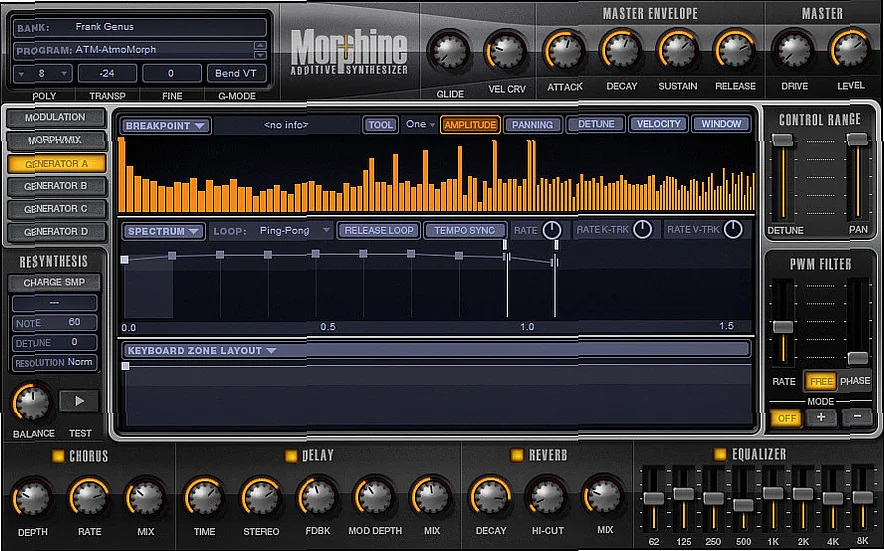Click the PWM Filter Rate slider handle
This screenshot has height=551, width=884.
[783, 327]
